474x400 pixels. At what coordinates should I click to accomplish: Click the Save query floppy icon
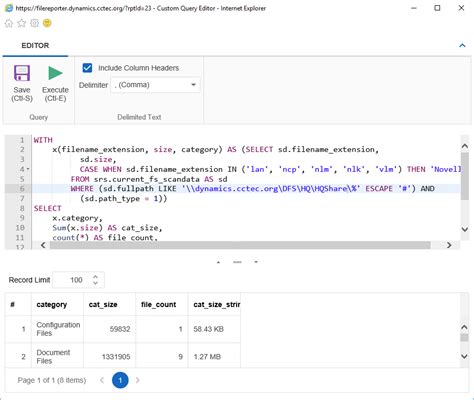[x=22, y=73]
